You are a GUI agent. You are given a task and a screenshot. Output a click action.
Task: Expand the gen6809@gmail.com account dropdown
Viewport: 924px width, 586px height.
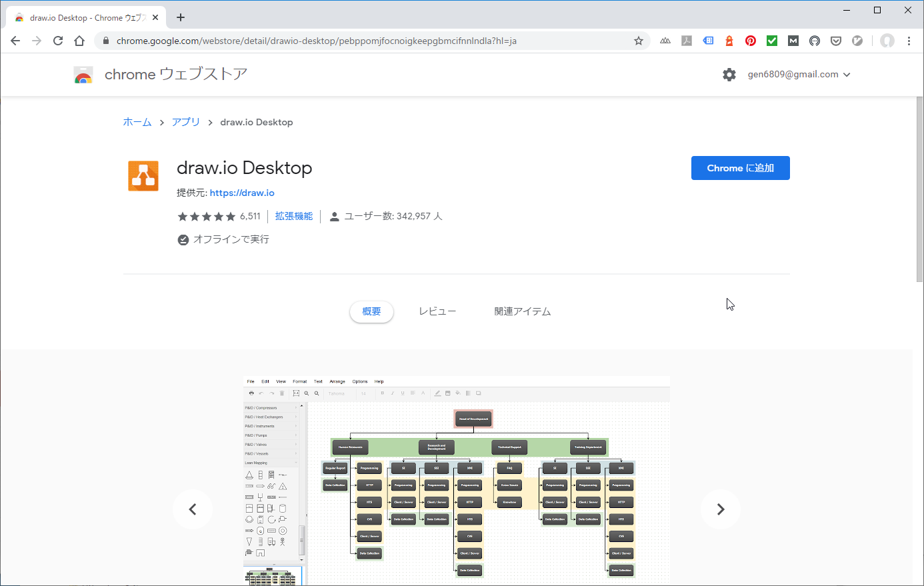pyautogui.click(x=799, y=75)
